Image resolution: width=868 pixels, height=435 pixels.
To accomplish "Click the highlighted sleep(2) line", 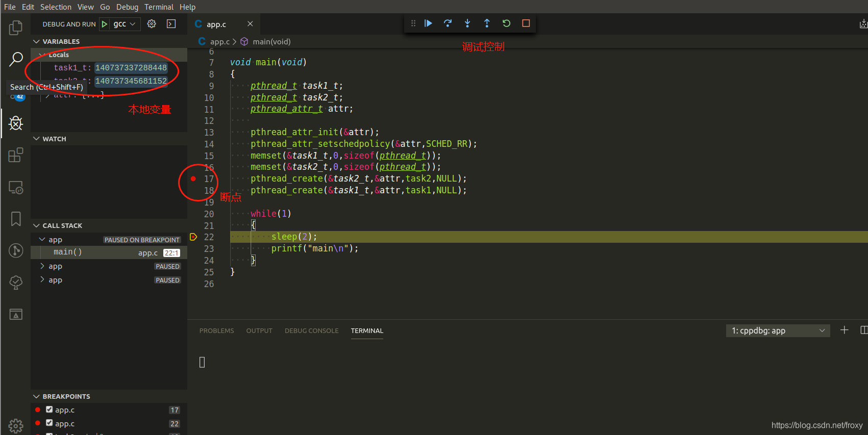I will point(549,237).
